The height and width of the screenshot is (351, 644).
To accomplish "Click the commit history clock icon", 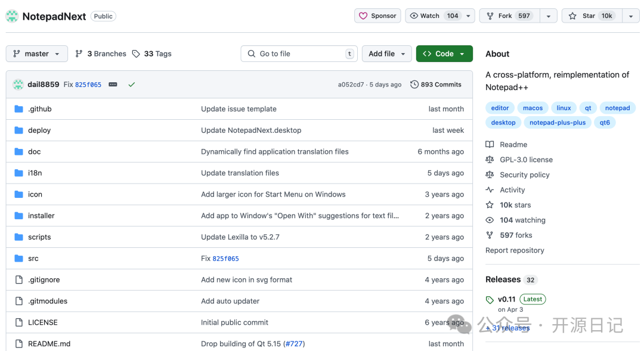I will tap(414, 85).
